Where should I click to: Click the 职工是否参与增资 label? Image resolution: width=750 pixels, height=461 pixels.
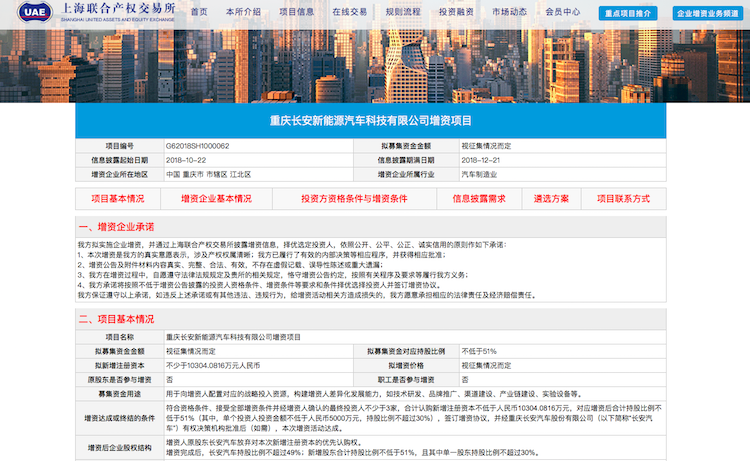pos(406,380)
